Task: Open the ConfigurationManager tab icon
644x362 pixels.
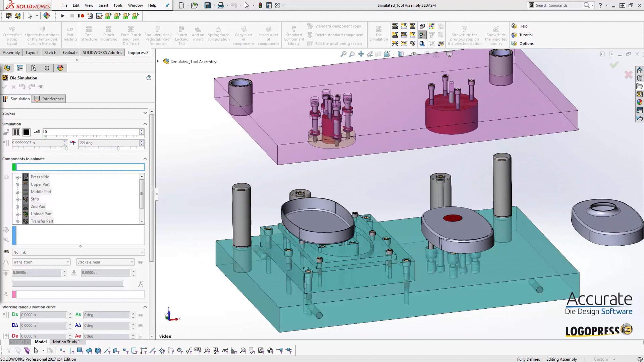Action: [34, 68]
